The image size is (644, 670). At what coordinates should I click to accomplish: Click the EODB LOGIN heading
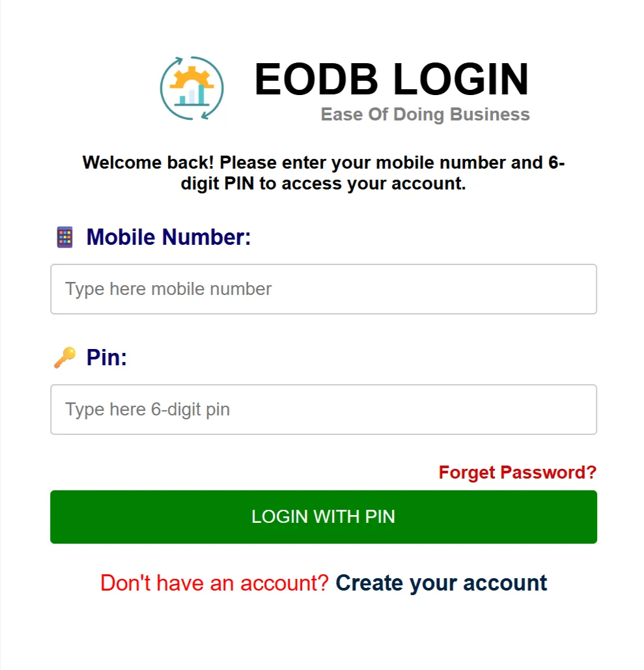pos(392,79)
